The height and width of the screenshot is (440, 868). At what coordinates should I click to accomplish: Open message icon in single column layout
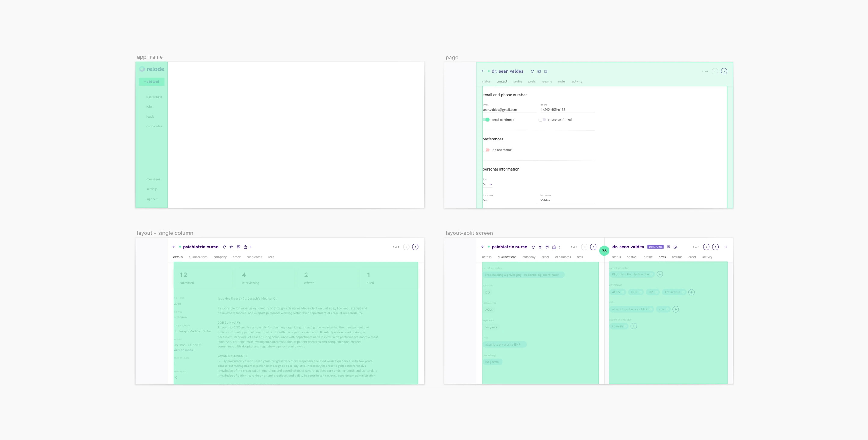pos(238,247)
